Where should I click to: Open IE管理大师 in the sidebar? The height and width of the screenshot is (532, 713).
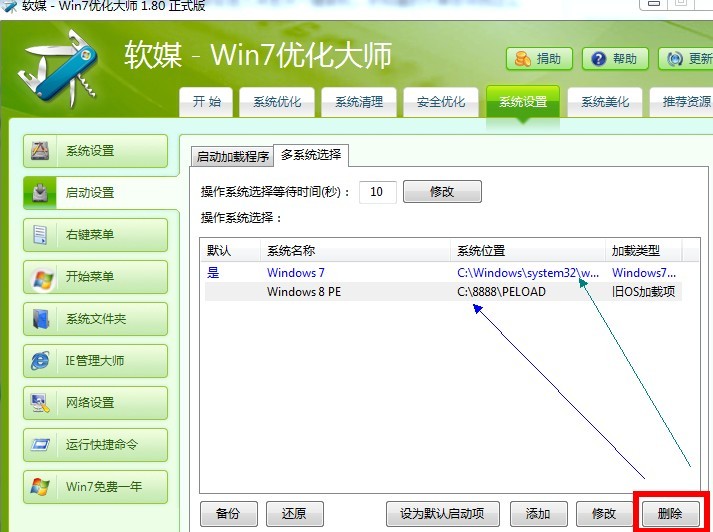(x=95, y=361)
